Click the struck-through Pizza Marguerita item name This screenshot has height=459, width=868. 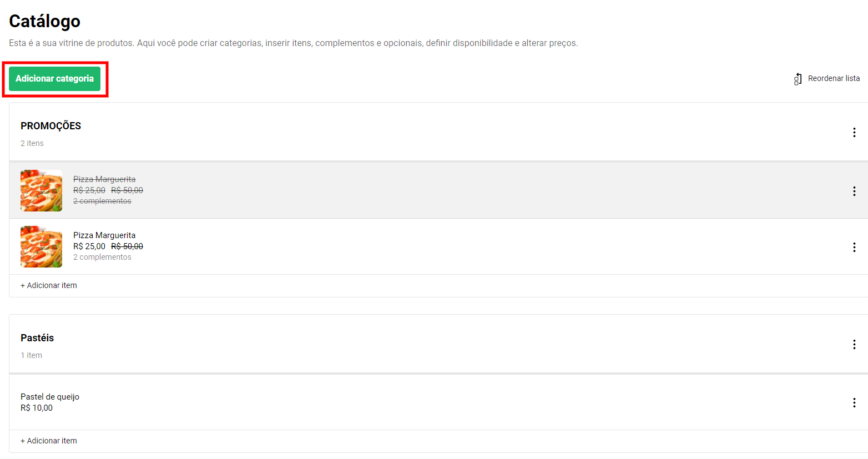[x=104, y=179]
